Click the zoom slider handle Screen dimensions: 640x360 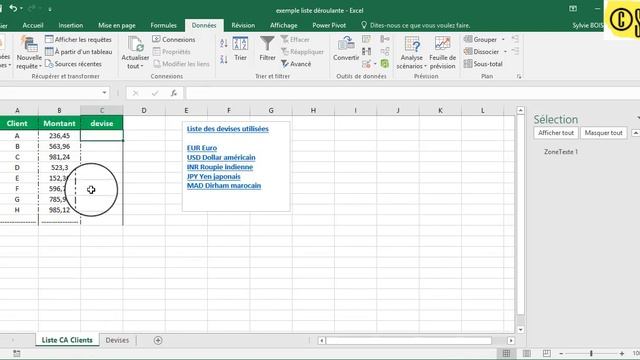click(591, 353)
